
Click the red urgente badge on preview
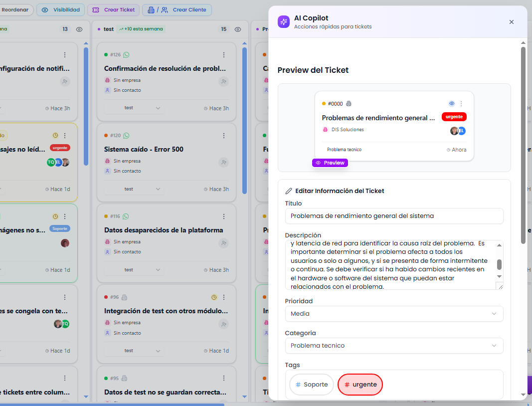tap(454, 117)
